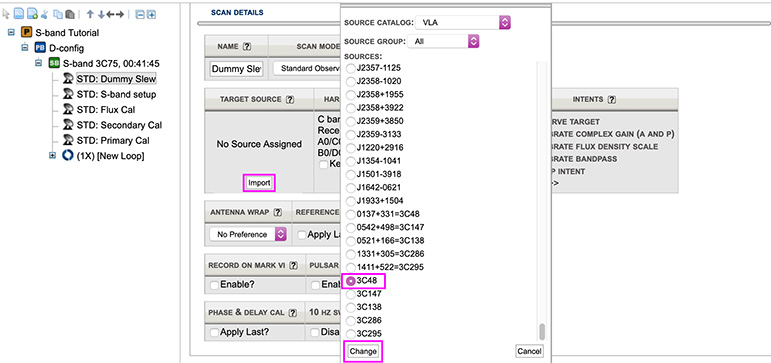Screen dimensions: 771x363
Task: Click the cut scissors toolbar icon
Action: tap(45, 14)
